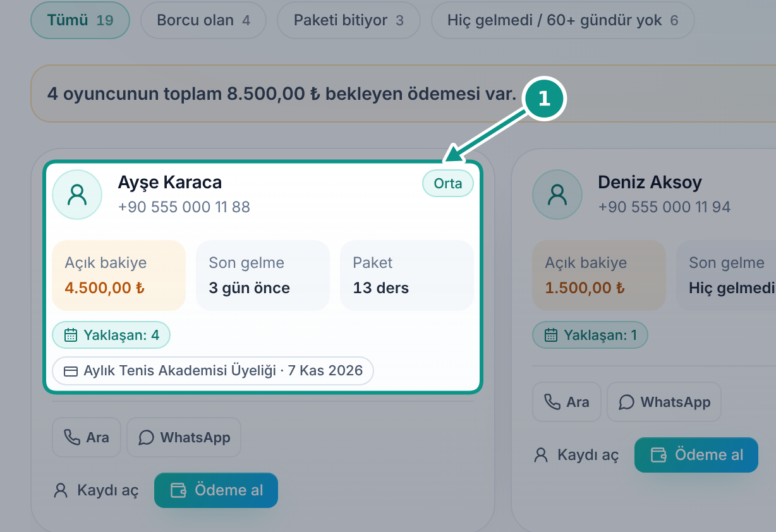776x532 pixels.
Task: Click Ayşe Karaca's phone number +90 555 000 11 88
Action: [x=184, y=207]
